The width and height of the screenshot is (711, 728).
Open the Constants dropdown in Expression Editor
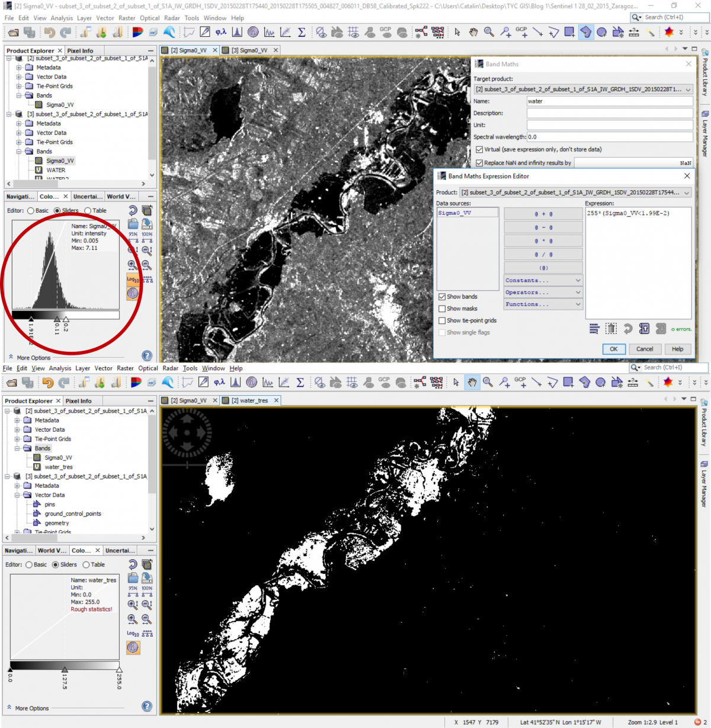pos(543,280)
